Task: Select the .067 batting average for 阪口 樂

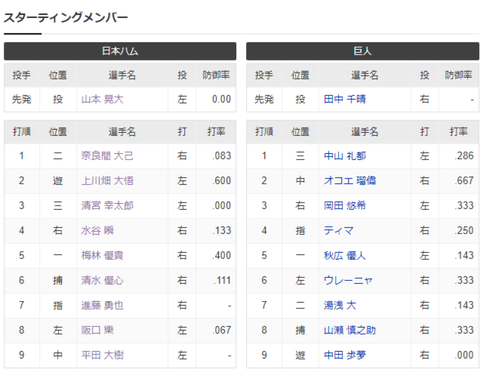Action: click(x=222, y=330)
